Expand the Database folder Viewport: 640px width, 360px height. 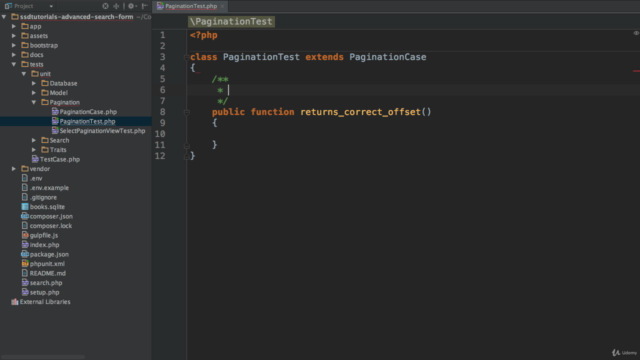pos(34,83)
